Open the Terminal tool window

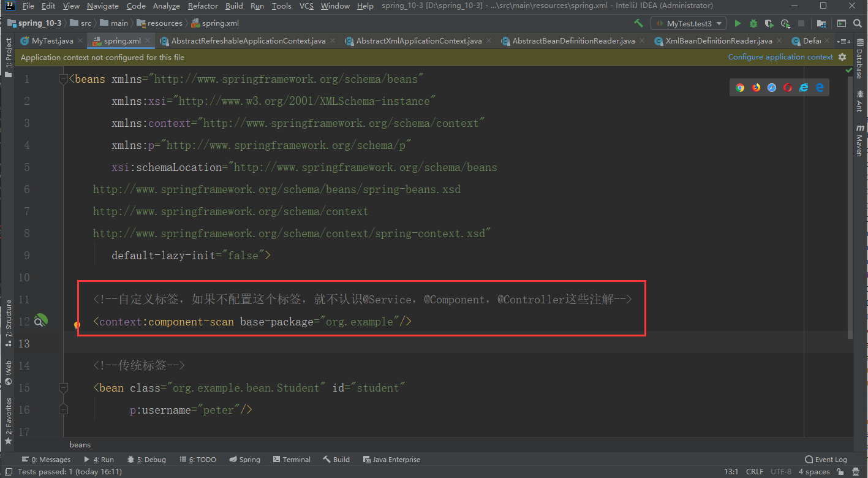click(x=292, y=460)
